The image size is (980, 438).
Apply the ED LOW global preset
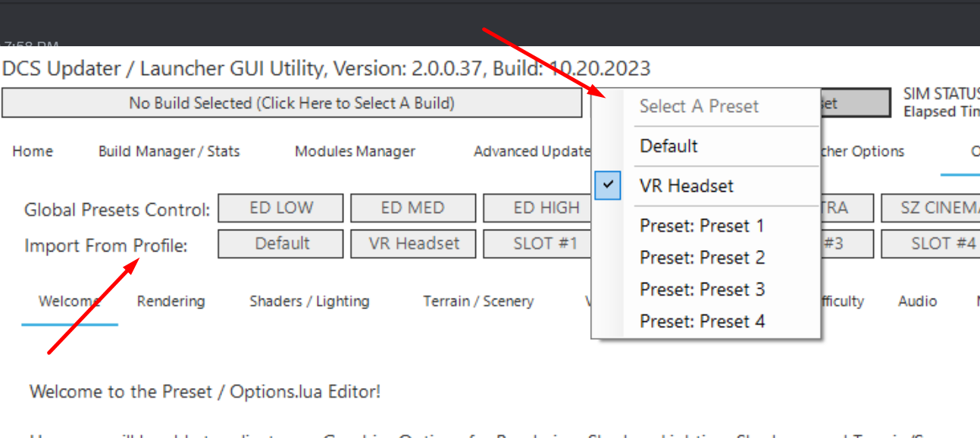pyautogui.click(x=281, y=208)
